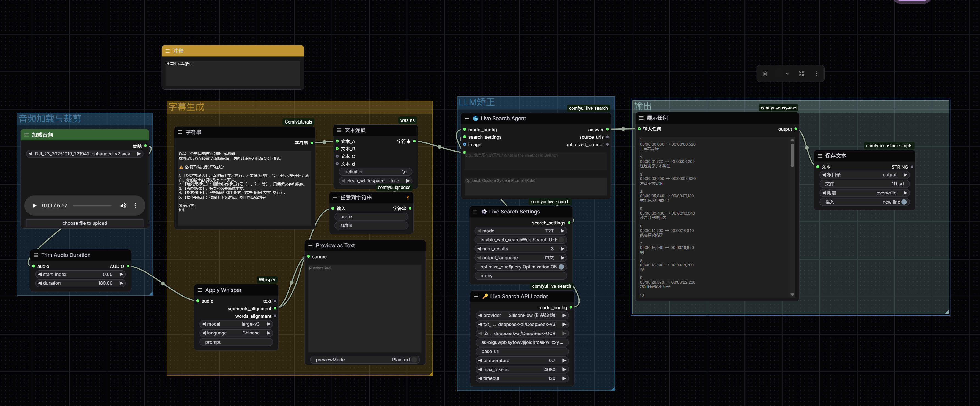Increase the duration value with right arrow

tap(121, 283)
